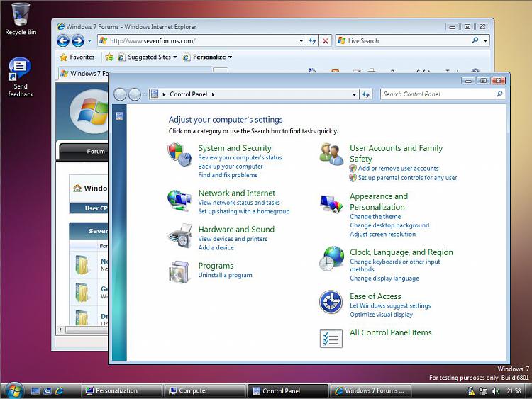532x399 pixels.
Task: Click Change desktop background link
Action: pyautogui.click(x=389, y=225)
